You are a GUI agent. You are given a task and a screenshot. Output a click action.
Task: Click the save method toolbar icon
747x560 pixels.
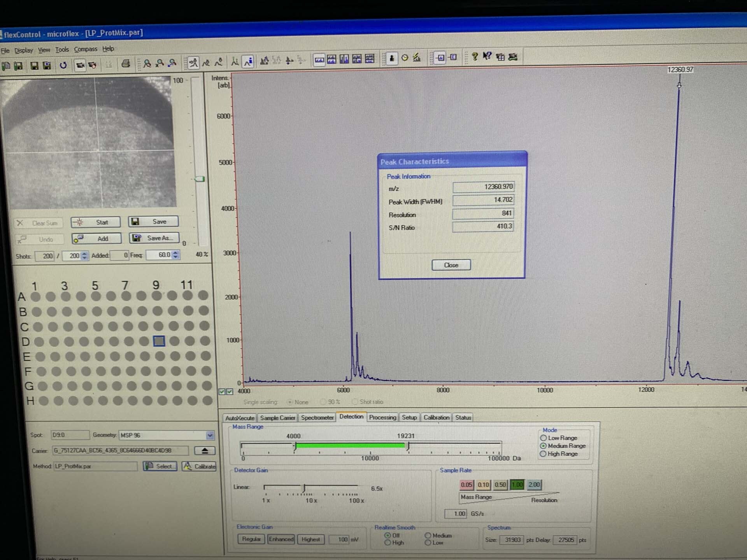click(x=18, y=66)
